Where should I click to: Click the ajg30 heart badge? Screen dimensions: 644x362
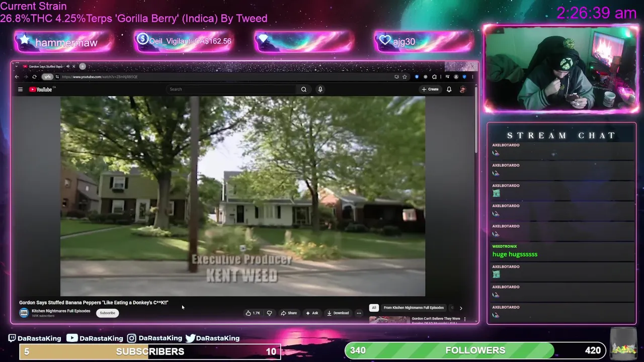coord(423,42)
